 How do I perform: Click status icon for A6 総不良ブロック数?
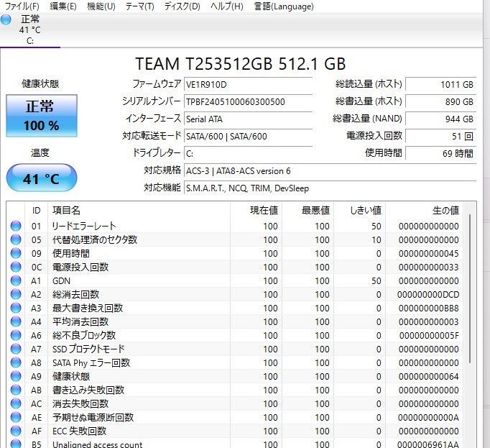[16, 335]
